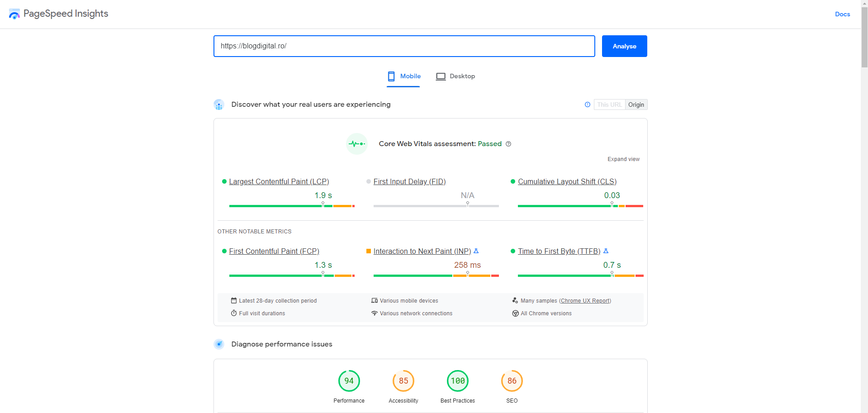Image resolution: width=868 pixels, height=413 pixels.
Task: Click the experimental flask icon beside Interaction to Next Paint
Action: [476, 251]
